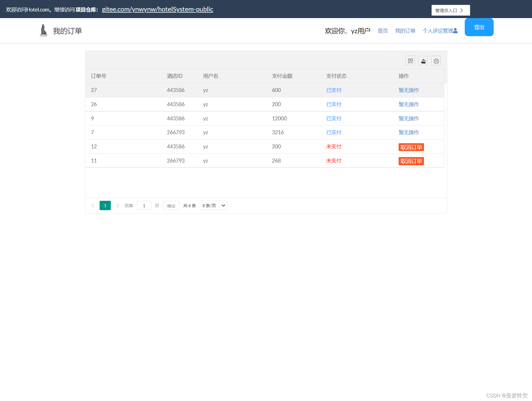Click payment amount 3216
Image resolution: width=532 pixels, height=401 pixels.
tap(278, 132)
